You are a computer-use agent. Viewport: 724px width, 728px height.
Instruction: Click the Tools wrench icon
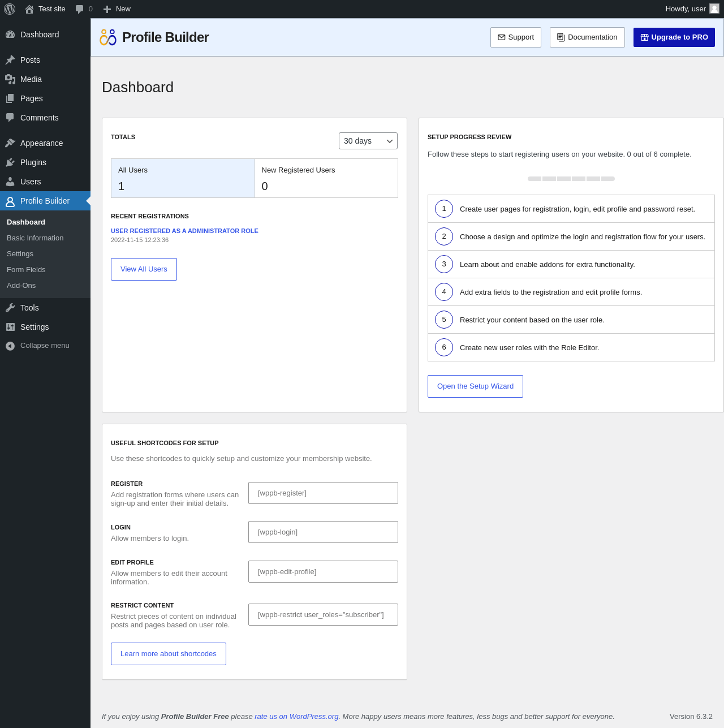[10, 308]
